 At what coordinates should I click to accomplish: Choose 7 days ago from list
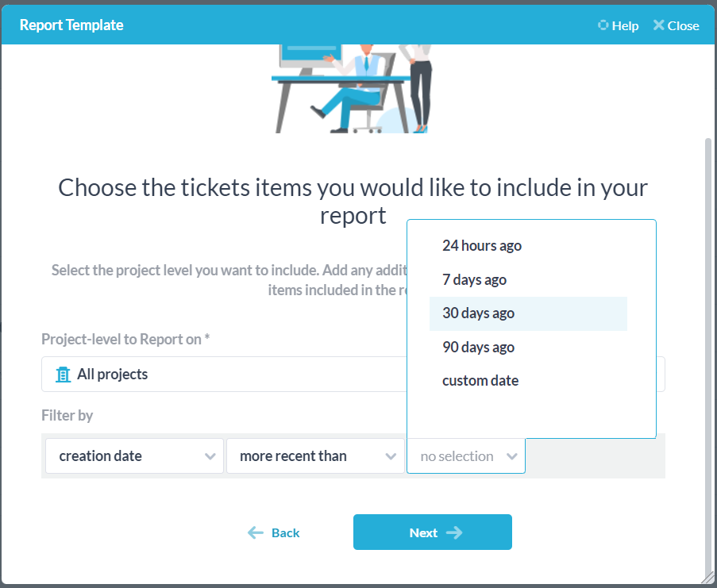(x=474, y=279)
